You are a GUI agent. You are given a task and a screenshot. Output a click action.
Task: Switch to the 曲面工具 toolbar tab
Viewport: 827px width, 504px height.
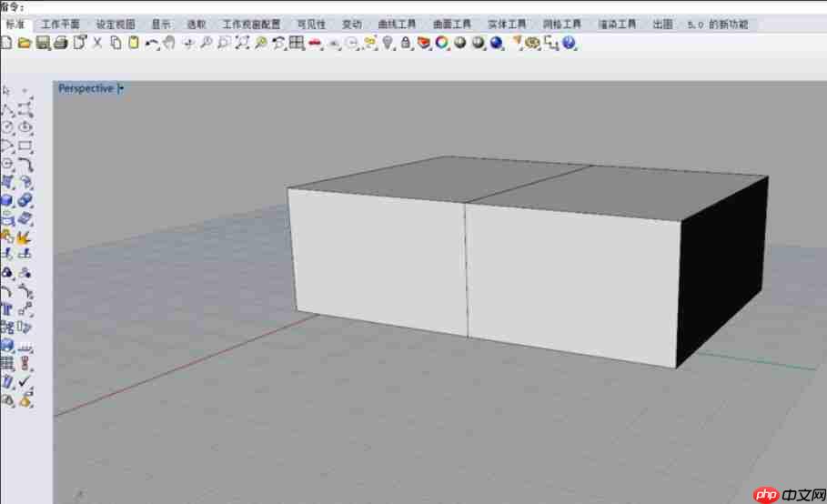pyautogui.click(x=452, y=25)
